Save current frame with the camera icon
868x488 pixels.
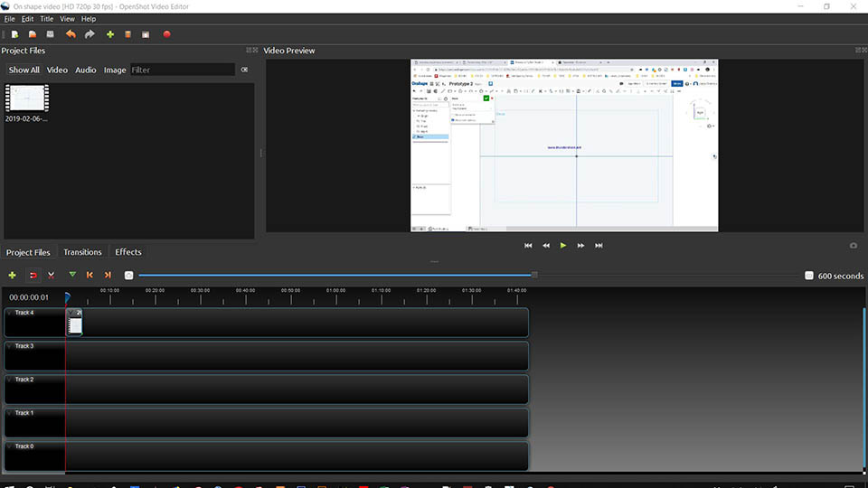tap(854, 245)
